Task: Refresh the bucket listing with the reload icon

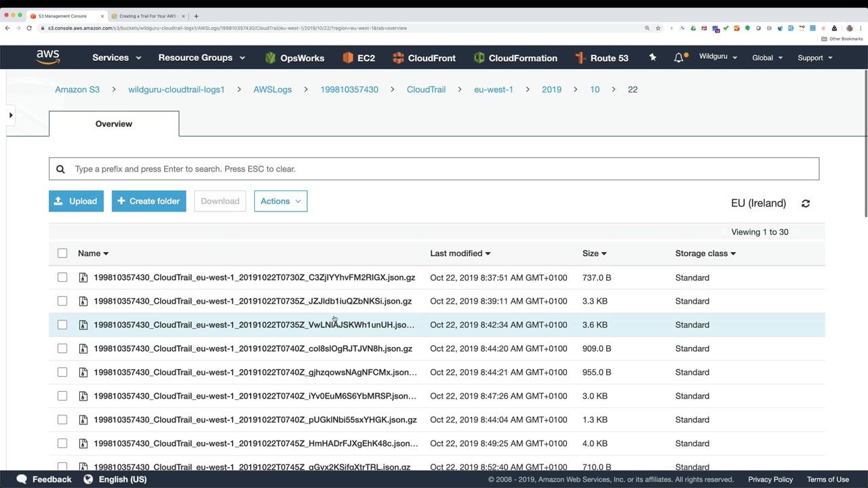Action: 806,203
